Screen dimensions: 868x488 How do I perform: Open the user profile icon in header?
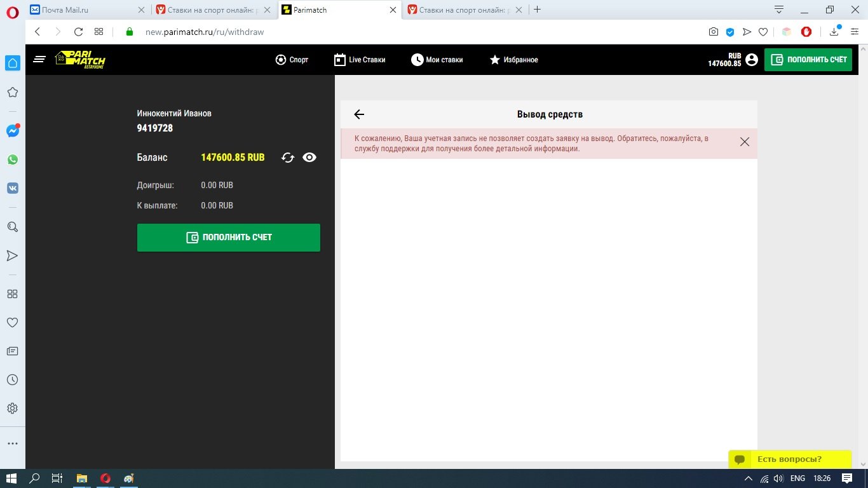coord(752,60)
